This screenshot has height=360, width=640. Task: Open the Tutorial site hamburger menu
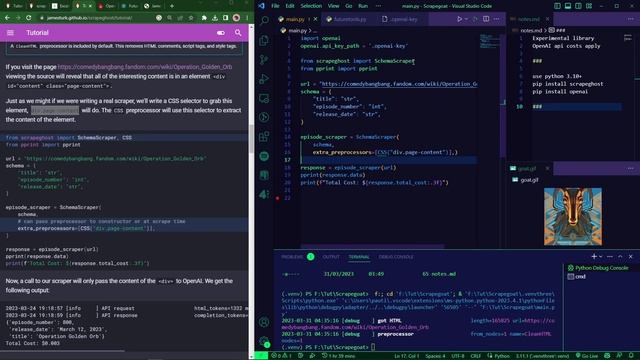point(11,33)
